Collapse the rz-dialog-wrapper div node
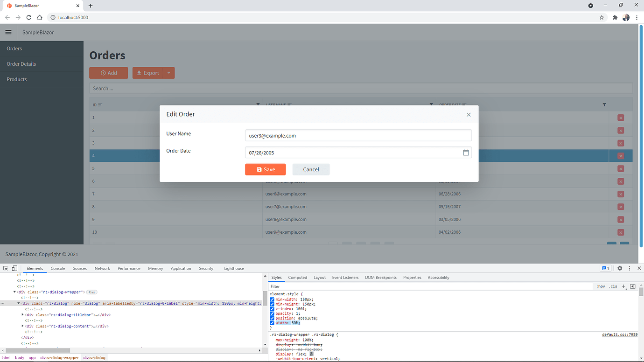644x362 pixels. 14,292
